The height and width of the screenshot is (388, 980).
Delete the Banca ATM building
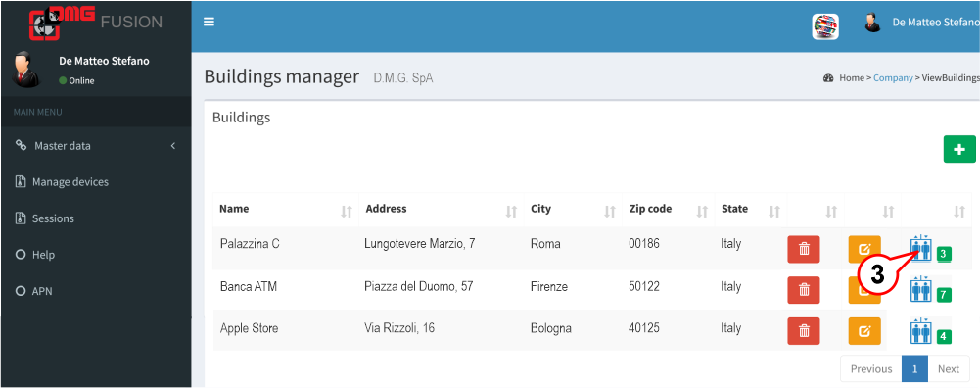pyautogui.click(x=804, y=290)
